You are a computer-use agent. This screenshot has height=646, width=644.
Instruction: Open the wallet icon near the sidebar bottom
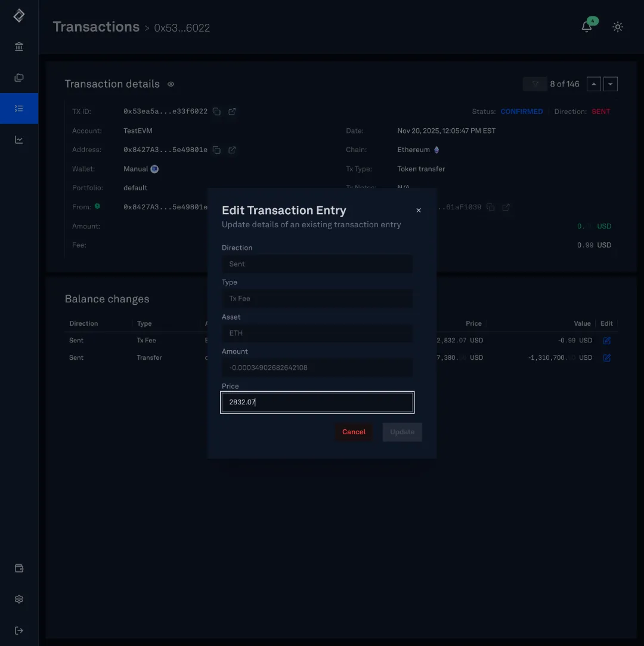[x=18, y=568]
